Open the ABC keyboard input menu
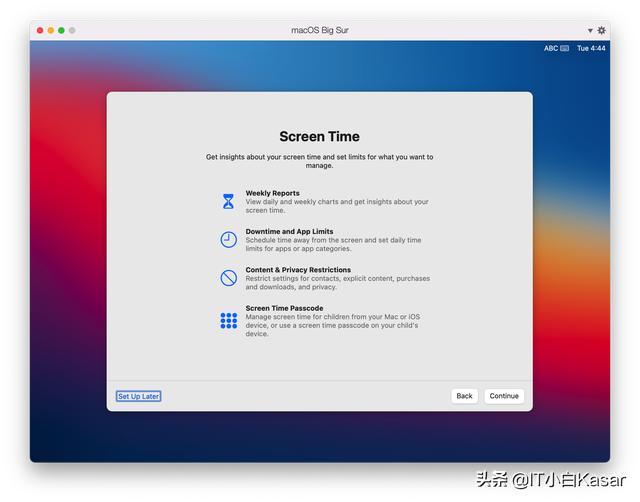Viewport: 640px width, 502px height. point(556,48)
